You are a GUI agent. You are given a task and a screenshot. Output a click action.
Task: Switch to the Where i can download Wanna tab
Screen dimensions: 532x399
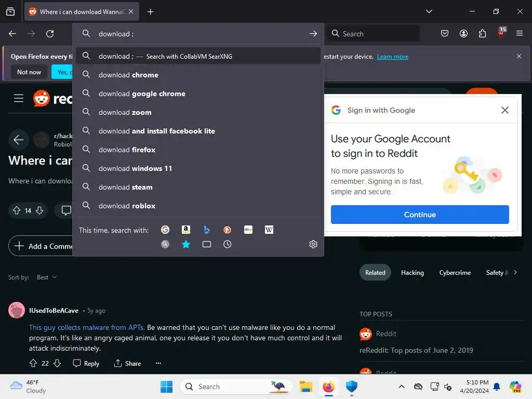(x=82, y=12)
